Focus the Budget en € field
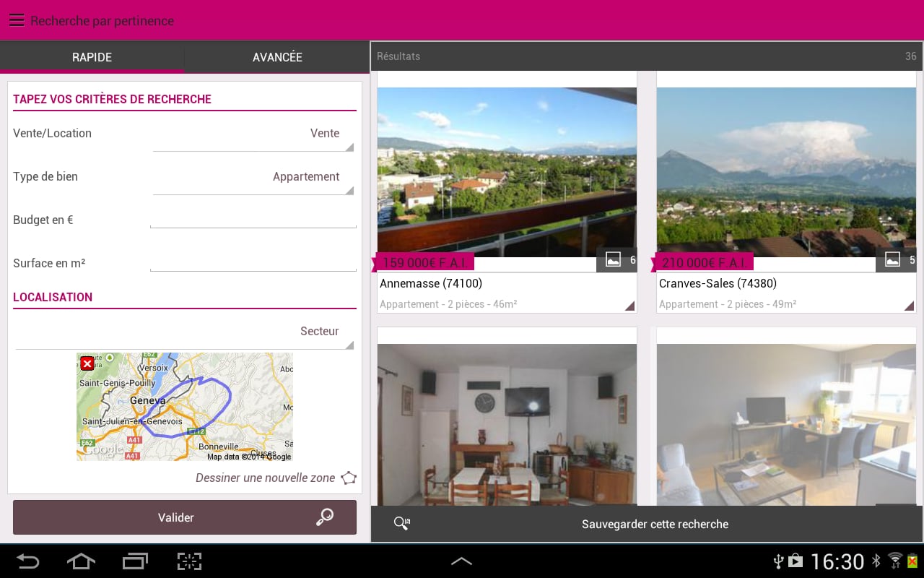 click(x=253, y=220)
